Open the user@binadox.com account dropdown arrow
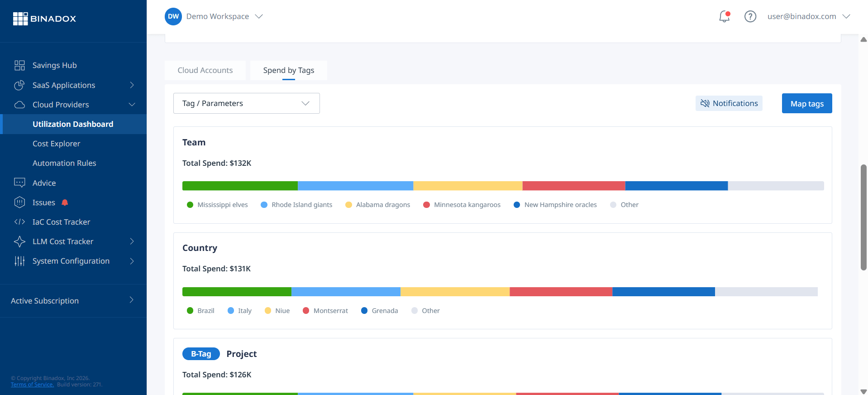 [846, 16]
